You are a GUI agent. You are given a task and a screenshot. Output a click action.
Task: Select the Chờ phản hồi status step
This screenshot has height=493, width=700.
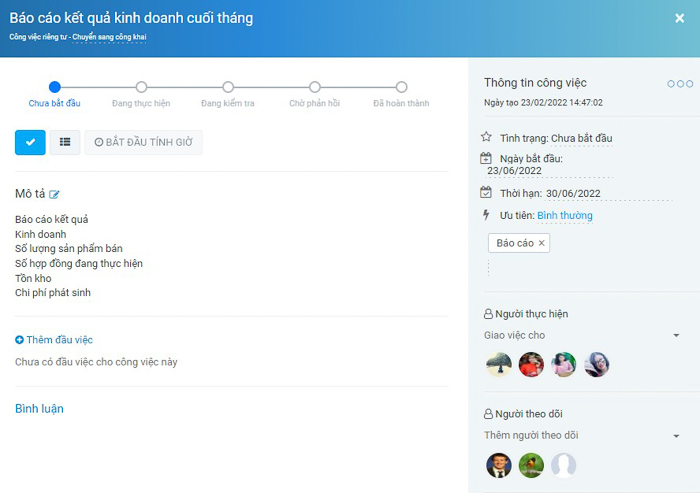click(314, 87)
